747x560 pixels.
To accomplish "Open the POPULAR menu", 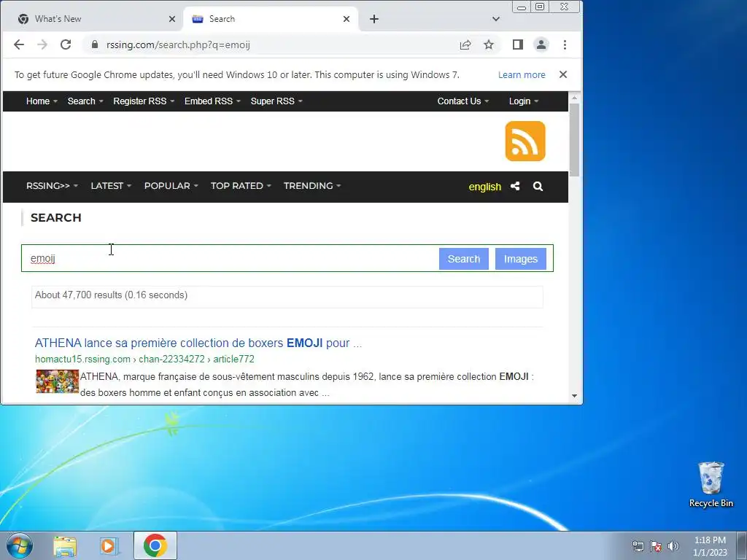I will click(x=171, y=186).
